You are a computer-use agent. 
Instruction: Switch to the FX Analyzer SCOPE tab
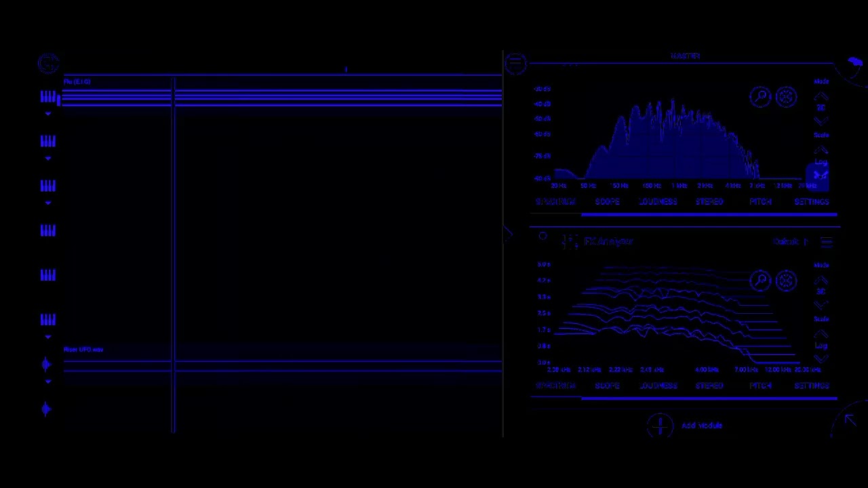click(x=607, y=386)
